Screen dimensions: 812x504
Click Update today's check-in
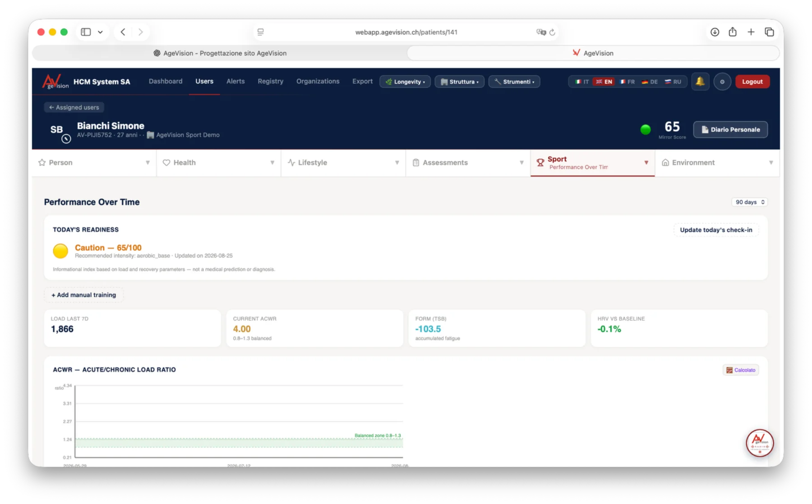[x=716, y=230]
